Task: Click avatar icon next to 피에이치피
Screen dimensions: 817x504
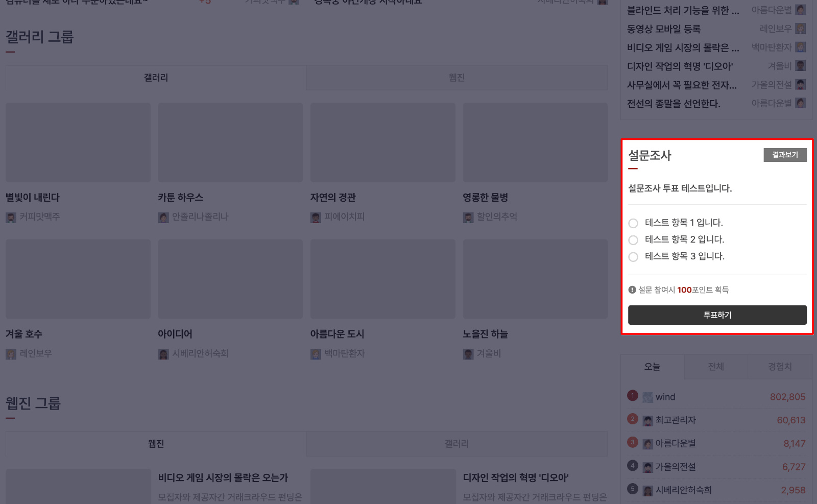Action: pyautogui.click(x=316, y=218)
